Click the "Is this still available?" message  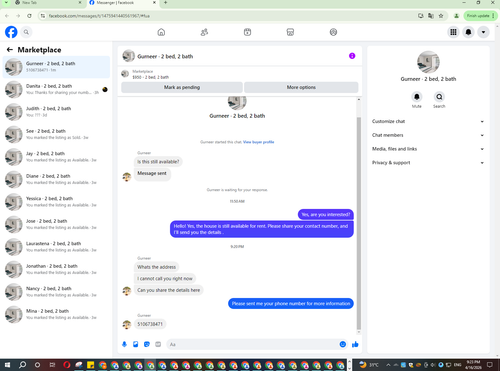click(x=158, y=162)
